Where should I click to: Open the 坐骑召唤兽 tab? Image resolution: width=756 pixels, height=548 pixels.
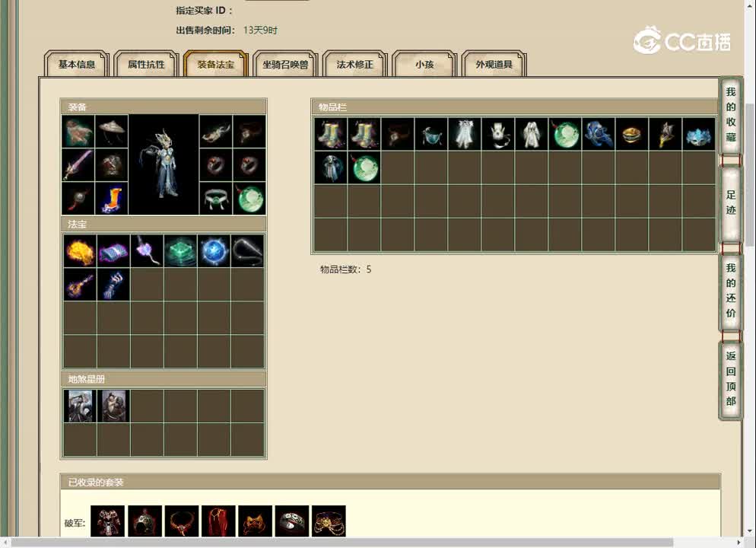point(285,64)
